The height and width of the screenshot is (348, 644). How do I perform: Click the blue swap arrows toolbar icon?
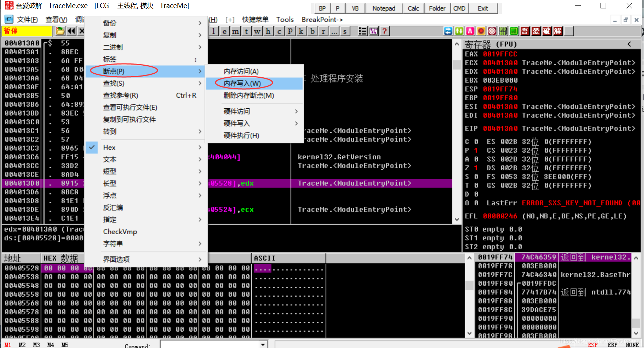tap(448, 31)
